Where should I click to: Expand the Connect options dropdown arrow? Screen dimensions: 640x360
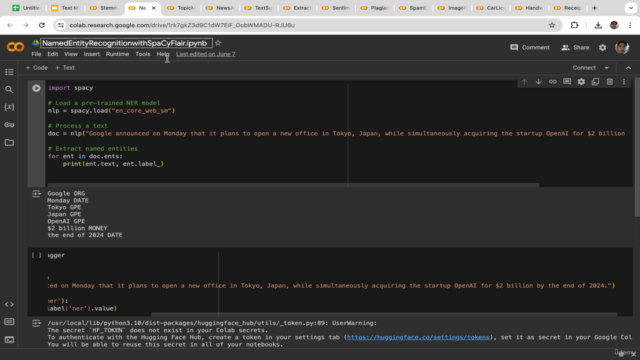607,68
